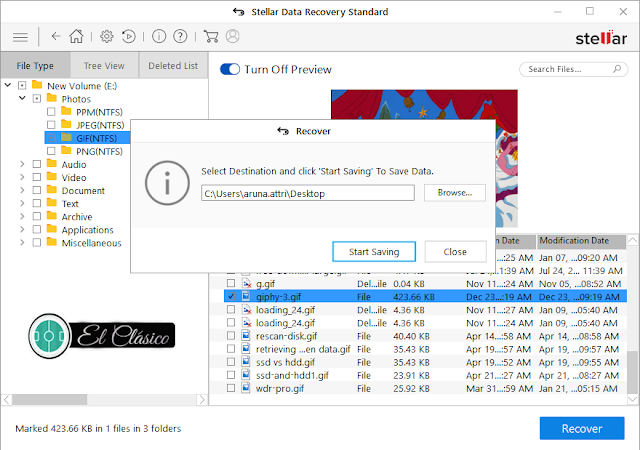Open the hamburger menu
Screen dimensions: 640x450
click(20, 37)
